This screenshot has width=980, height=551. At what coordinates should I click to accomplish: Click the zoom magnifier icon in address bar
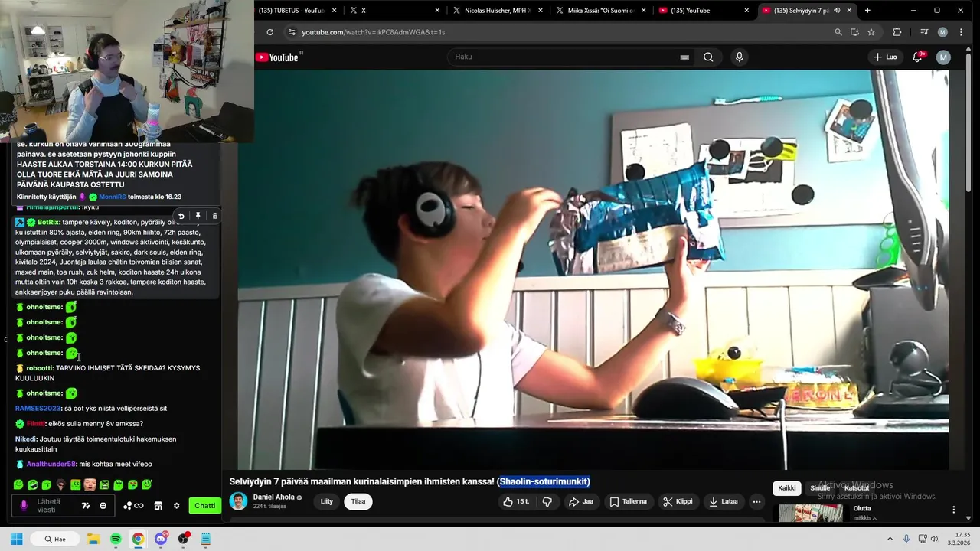click(x=838, y=32)
